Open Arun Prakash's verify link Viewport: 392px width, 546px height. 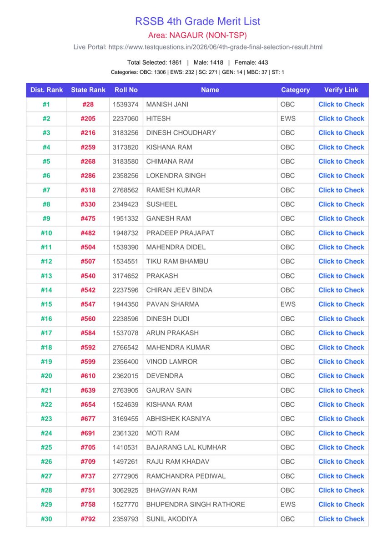click(x=341, y=333)
